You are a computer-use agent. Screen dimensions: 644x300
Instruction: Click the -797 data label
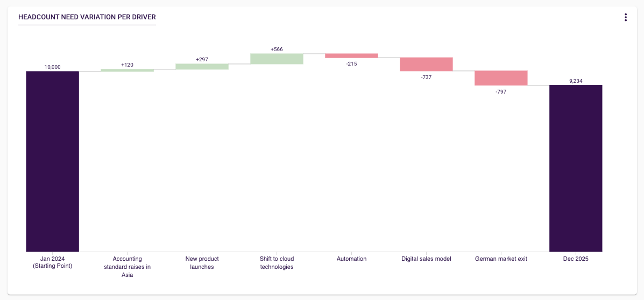pyautogui.click(x=501, y=91)
